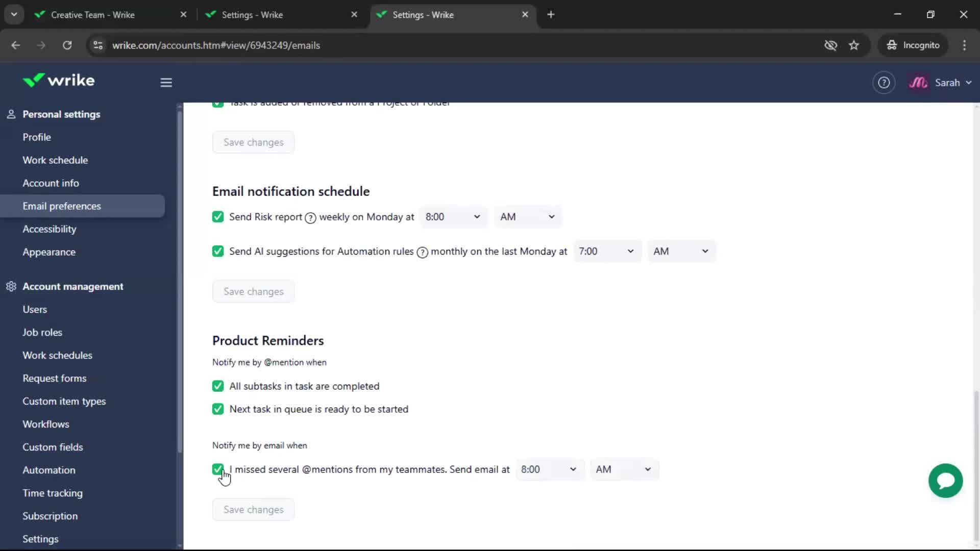The width and height of the screenshot is (980, 551).
Task: Open Work schedules under Account management
Action: tap(57, 356)
